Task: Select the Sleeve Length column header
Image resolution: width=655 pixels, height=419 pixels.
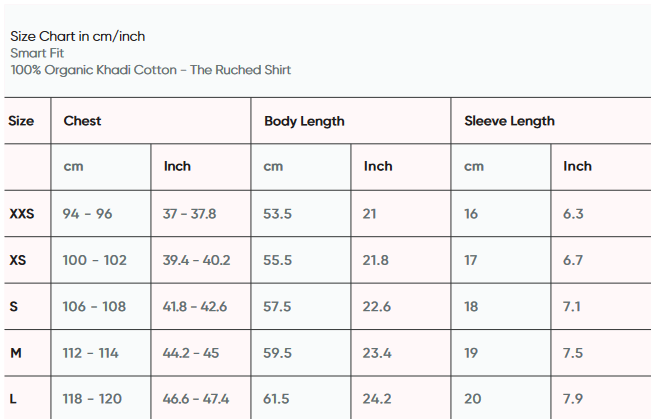Action: coord(509,121)
